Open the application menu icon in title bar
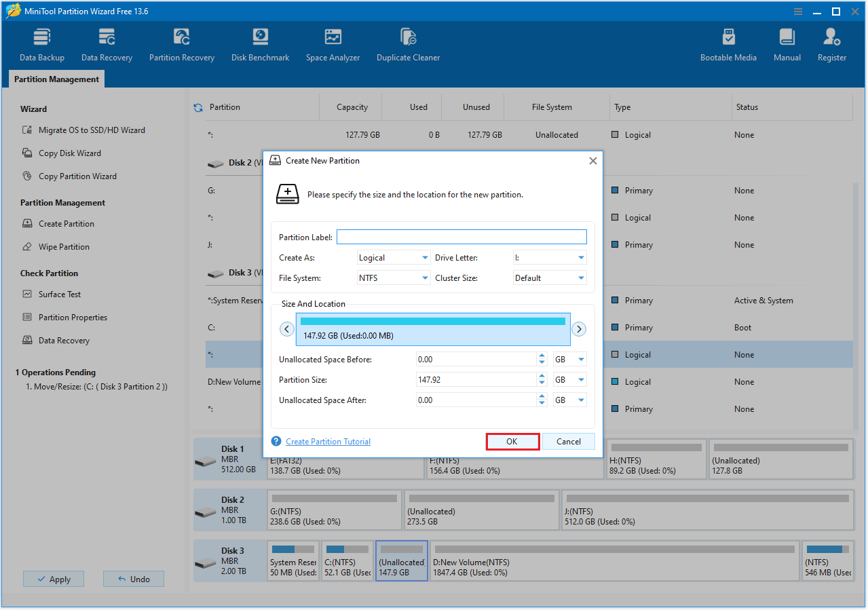Screen dimensions: 868x610 pyautogui.click(x=799, y=11)
